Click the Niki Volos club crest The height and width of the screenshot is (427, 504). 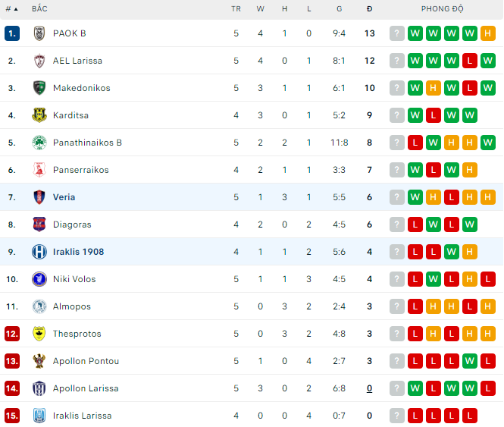tap(39, 279)
